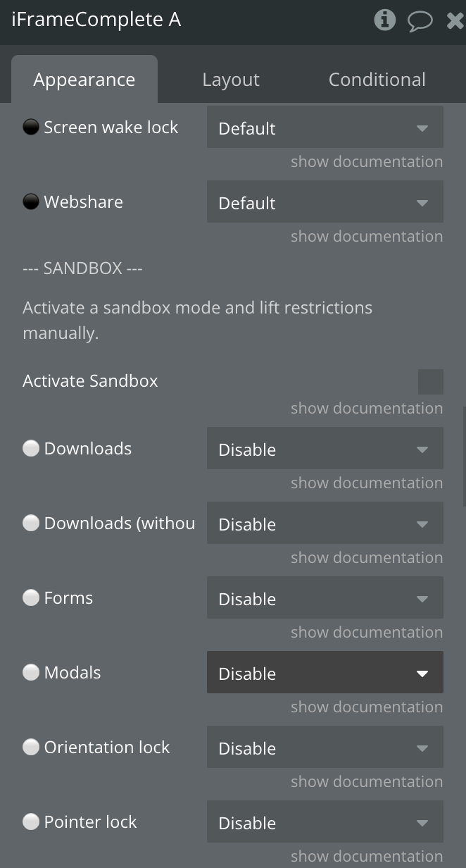
Task: Tick the Activate Sandbox checkbox
Action: 431,381
